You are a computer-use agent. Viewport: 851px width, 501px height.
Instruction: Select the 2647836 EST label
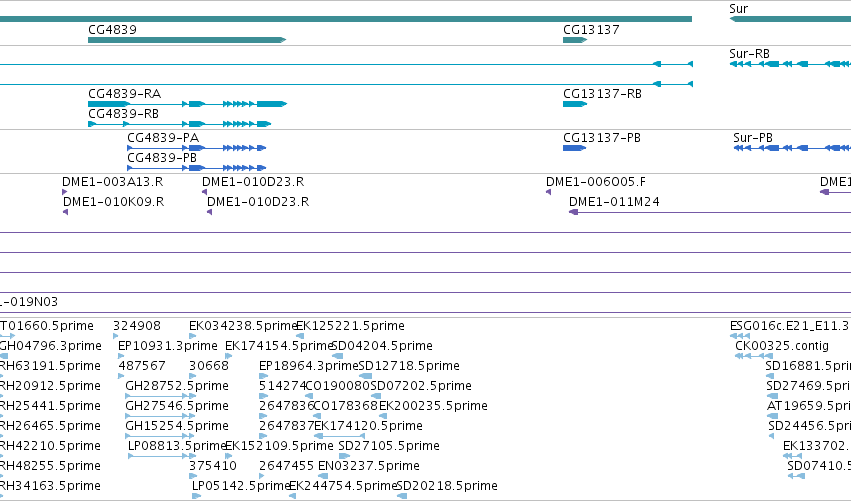[287, 406]
